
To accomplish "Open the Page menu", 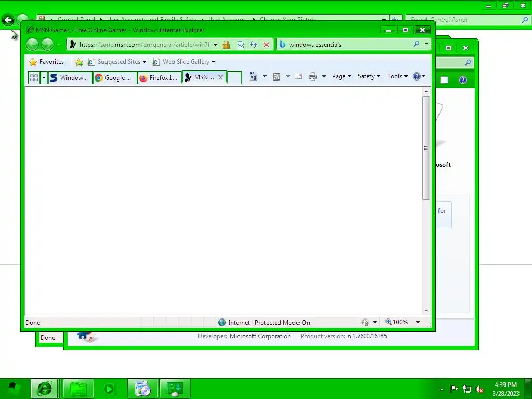I will click(341, 76).
